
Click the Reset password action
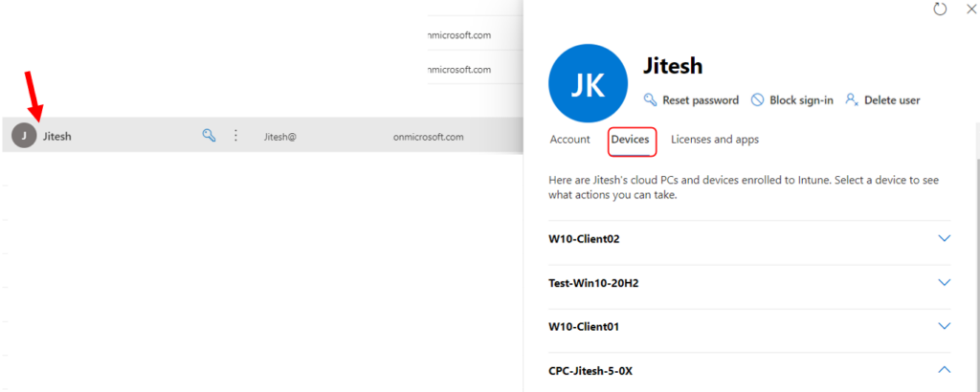(x=691, y=99)
